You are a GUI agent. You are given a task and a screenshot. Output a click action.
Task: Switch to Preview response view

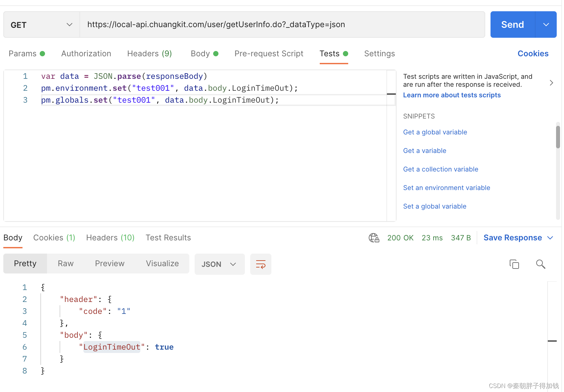click(x=110, y=264)
